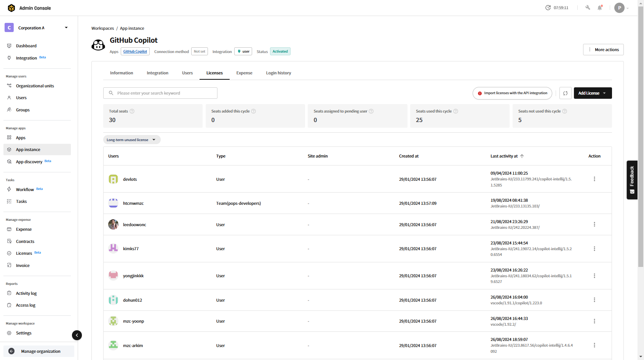
Task: Open the notifications bell
Action: tap(600, 8)
